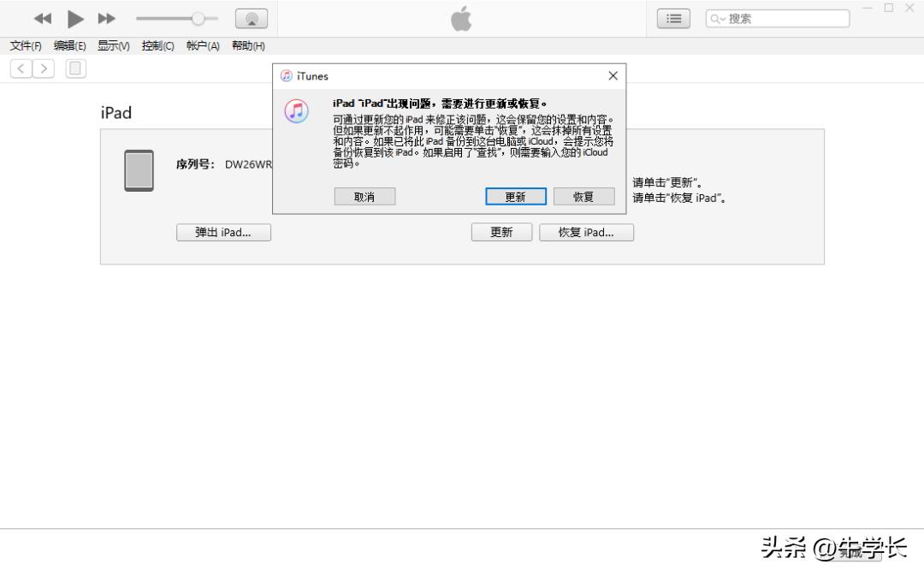Open the Up Next list icon near search
This screenshot has width=924, height=576.
click(x=672, y=17)
